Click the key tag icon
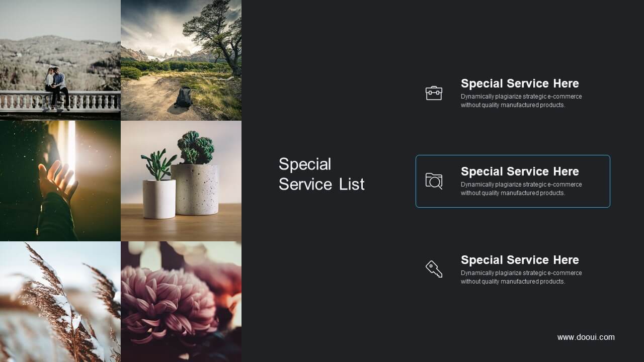Image resolution: width=644 pixels, height=362 pixels. pos(434,269)
